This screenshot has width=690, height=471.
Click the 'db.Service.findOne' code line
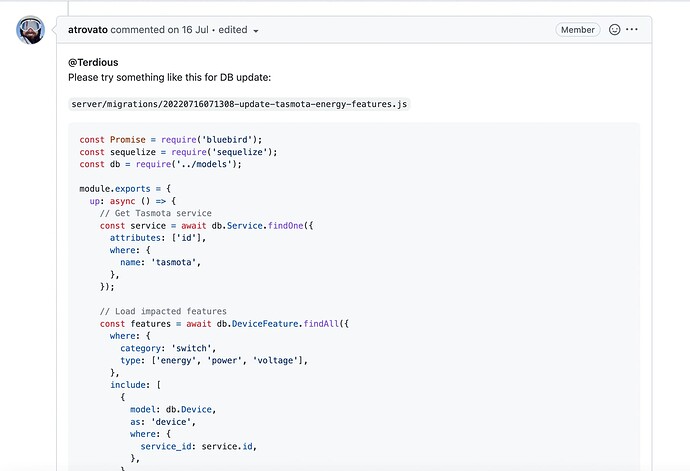[206, 226]
